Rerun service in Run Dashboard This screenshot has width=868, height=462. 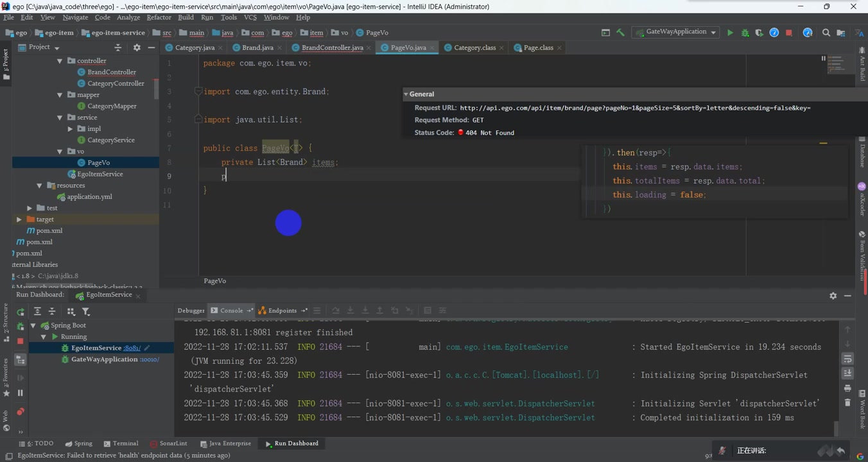click(21, 312)
